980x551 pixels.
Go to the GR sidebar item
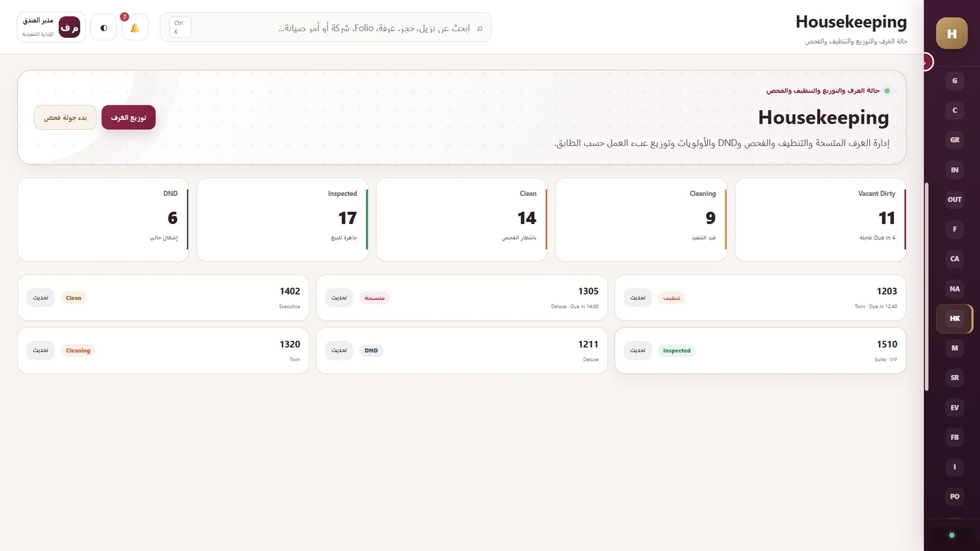point(954,140)
